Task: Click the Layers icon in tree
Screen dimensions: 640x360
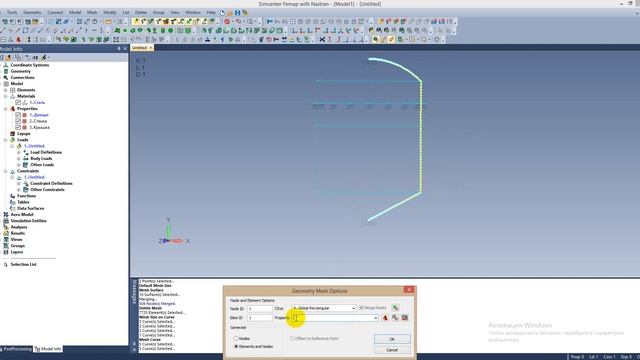Action: click(x=6, y=252)
